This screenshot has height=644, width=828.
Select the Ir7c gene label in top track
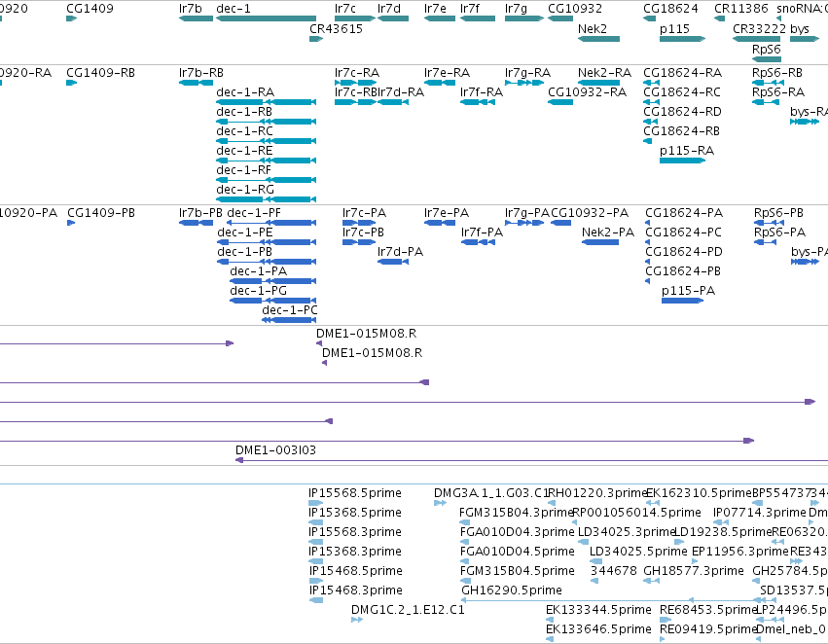(x=345, y=9)
